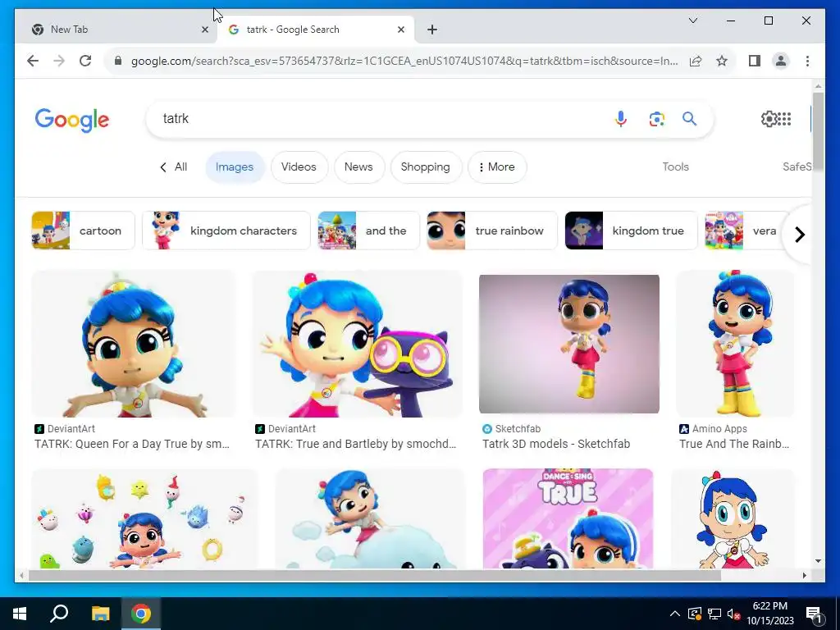This screenshot has height=630, width=840.
Task: Close the tatrk Google Search tab
Action: tap(400, 30)
